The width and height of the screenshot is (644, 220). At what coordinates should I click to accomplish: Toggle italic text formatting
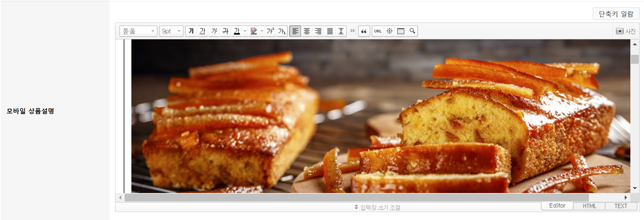214,31
